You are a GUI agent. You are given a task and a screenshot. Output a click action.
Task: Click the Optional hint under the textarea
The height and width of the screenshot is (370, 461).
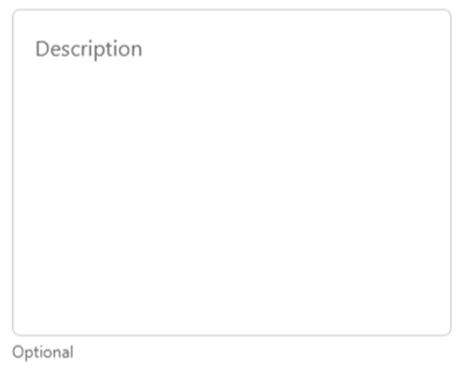(43, 352)
